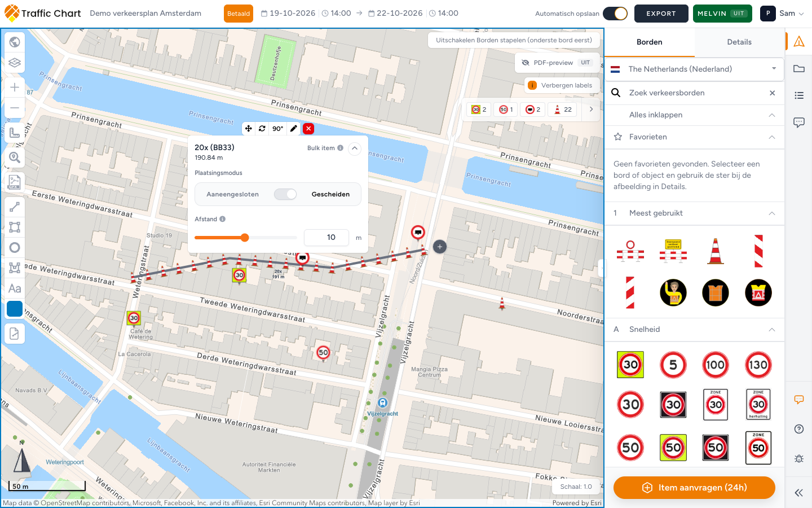812x508 pixels.
Task: Click the Afstand slider handle
Action: [x=245, y=238]
